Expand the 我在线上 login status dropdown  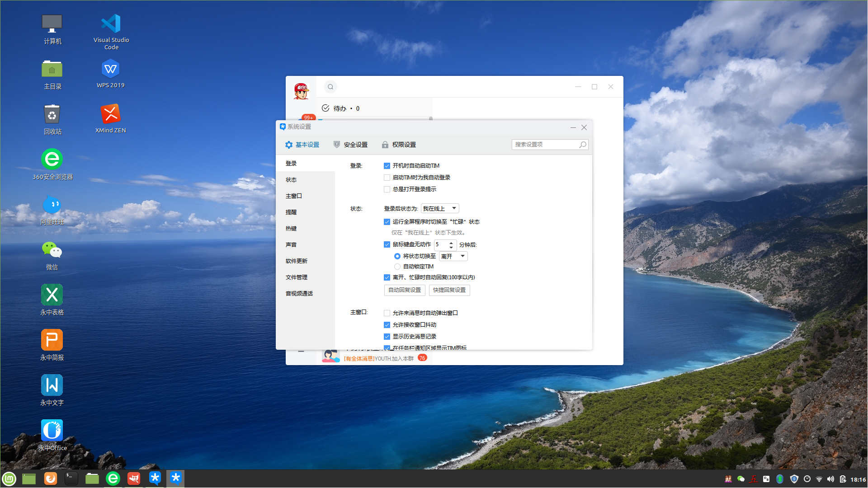pos(440,208)
